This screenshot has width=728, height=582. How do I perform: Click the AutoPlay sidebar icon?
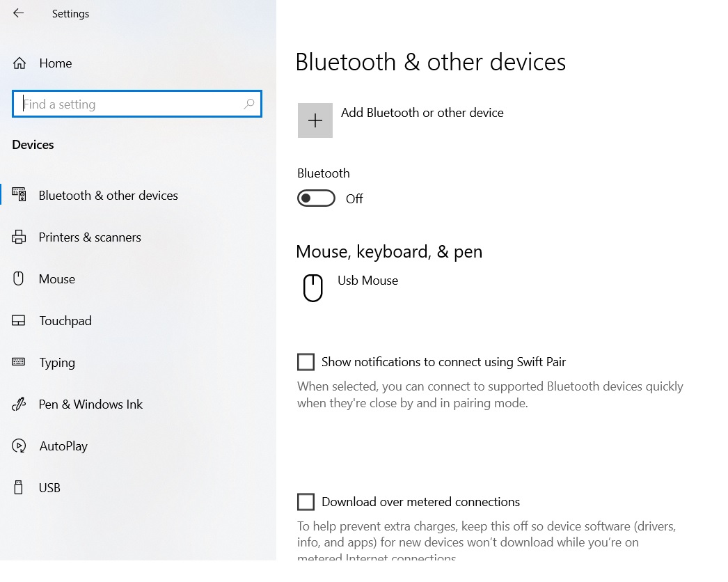(19, 446)
